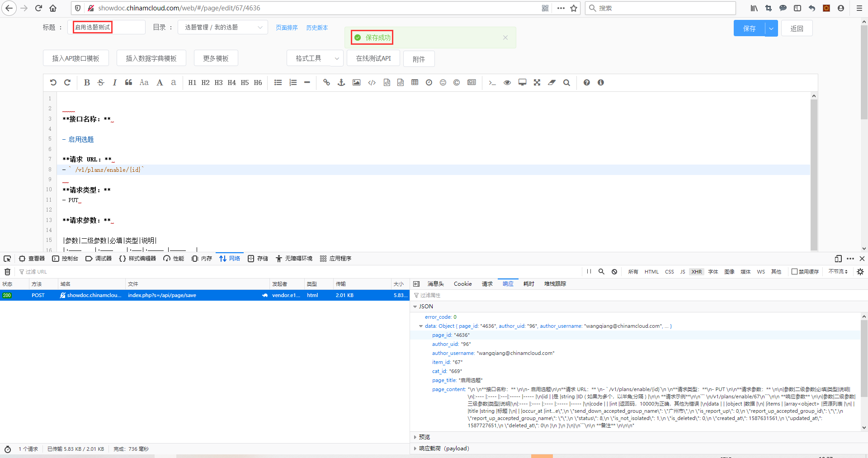Insert an emoji with the smiley icon
Screen dimensions: 868x458
443,82
